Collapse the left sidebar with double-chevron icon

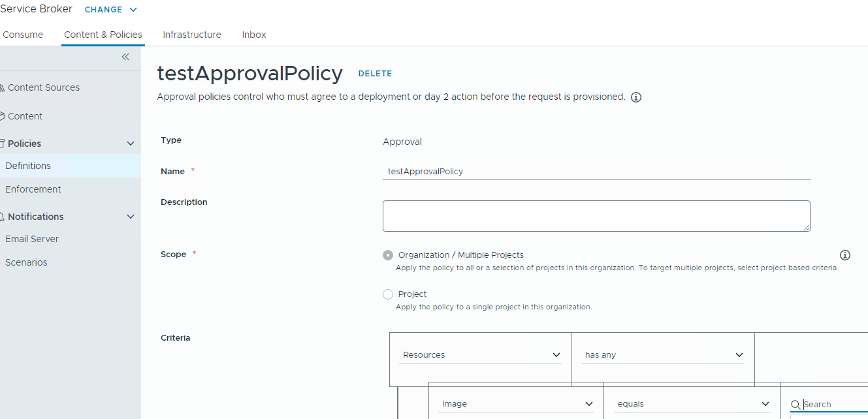click(x=125, y=57)
